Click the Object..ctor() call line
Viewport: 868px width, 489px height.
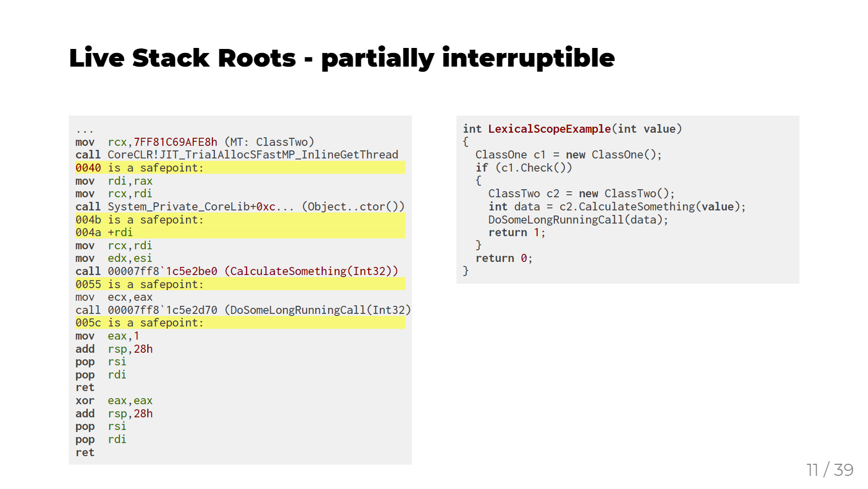[x=240, y=206]
